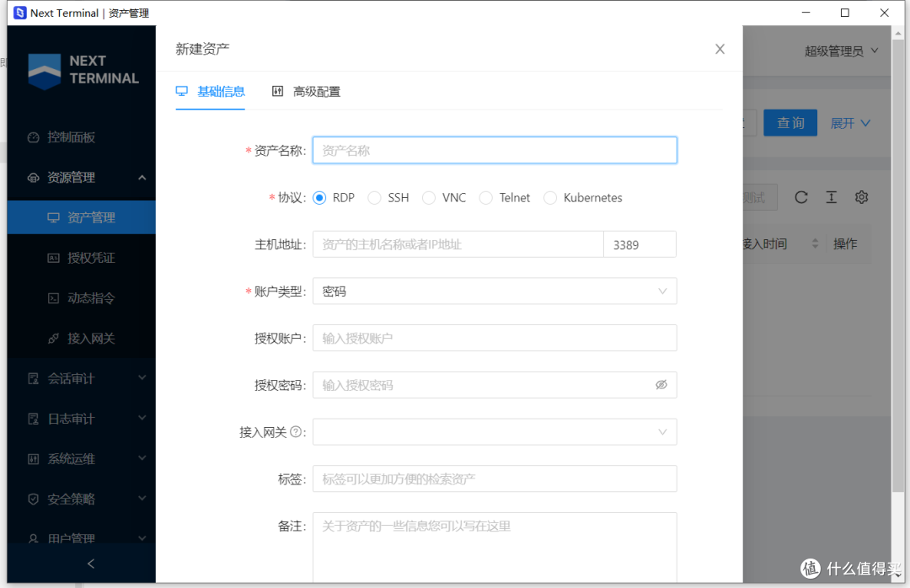Open 动态指令 in the sidebar
The height and width of the screenshot is (588, 910).
point(81,298)
